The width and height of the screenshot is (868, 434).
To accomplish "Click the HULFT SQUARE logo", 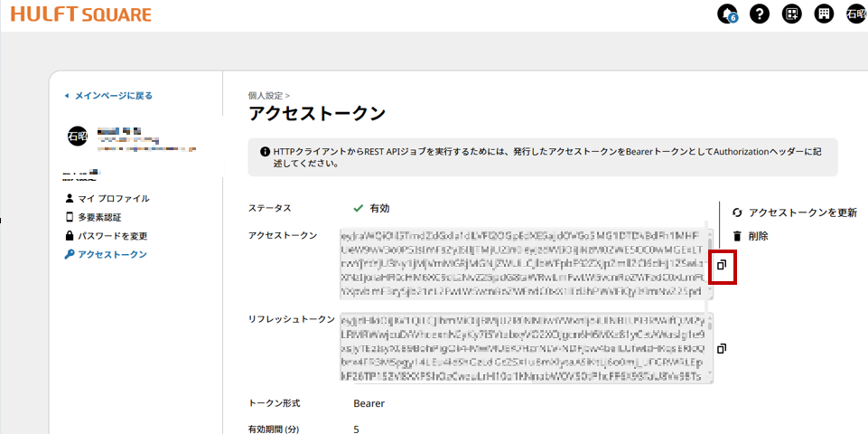I will pyautogui.click(x=82, y=14).
